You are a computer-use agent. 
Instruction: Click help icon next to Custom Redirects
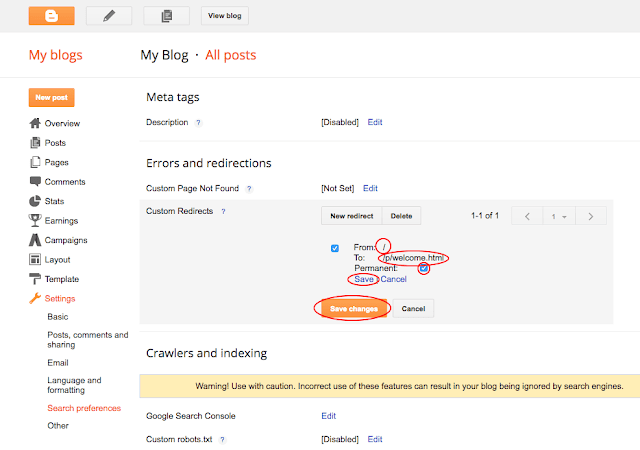click(x=222, y=212)
